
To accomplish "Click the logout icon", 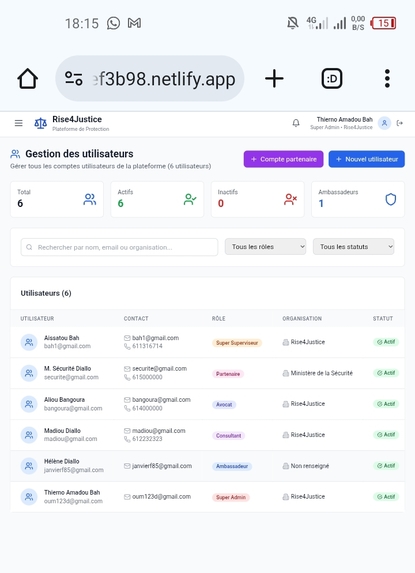I will tap(400, 123).
